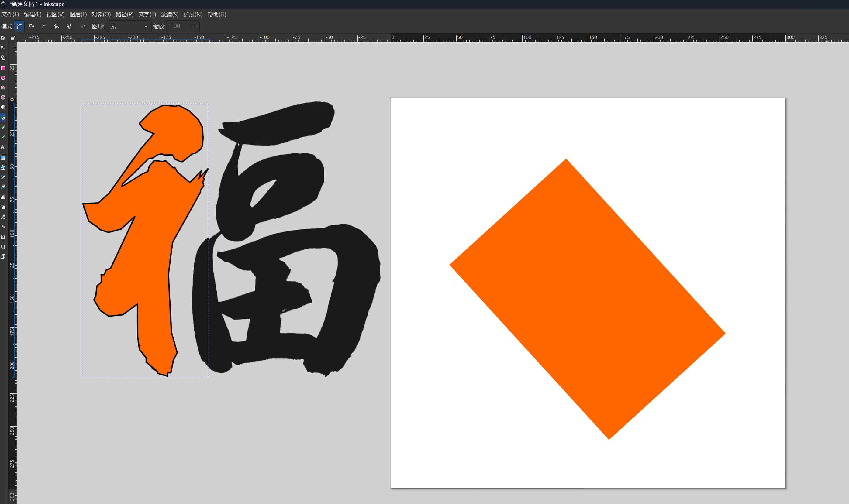The image size is (849, 504).
Task: Open the 滤镜(S) menu
Action: (x=170, y=14)
